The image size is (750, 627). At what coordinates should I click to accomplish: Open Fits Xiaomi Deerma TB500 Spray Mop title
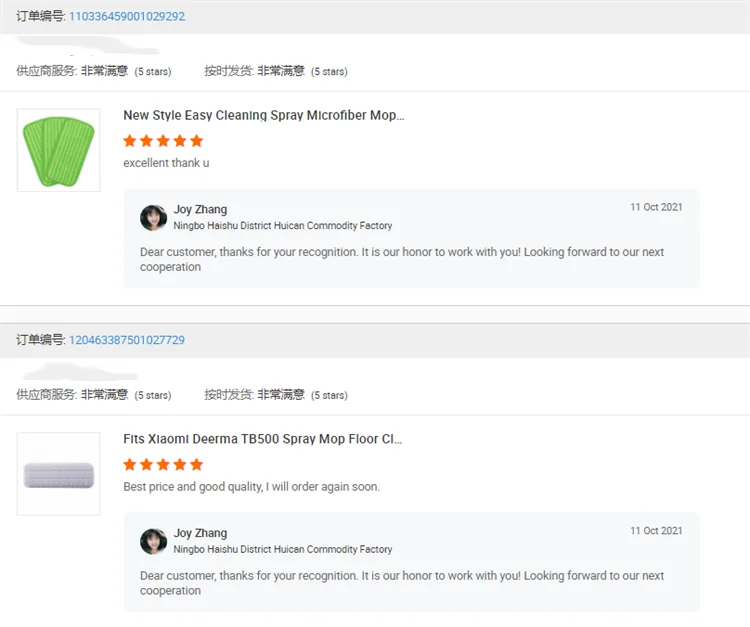(x=262, y=439)
